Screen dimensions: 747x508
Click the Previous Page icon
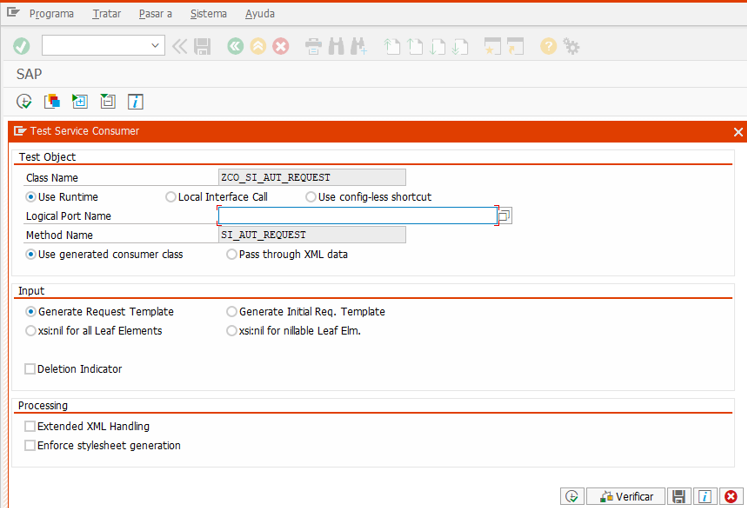415,46
